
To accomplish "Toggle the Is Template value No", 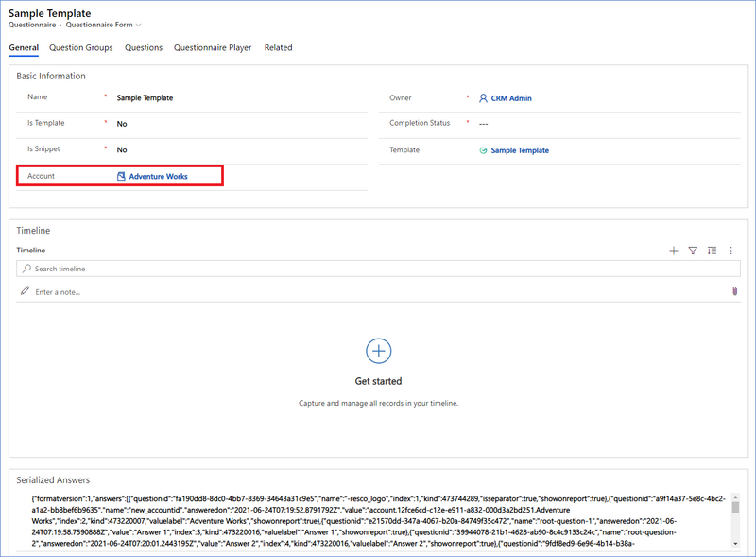I will tap(122, 124).
